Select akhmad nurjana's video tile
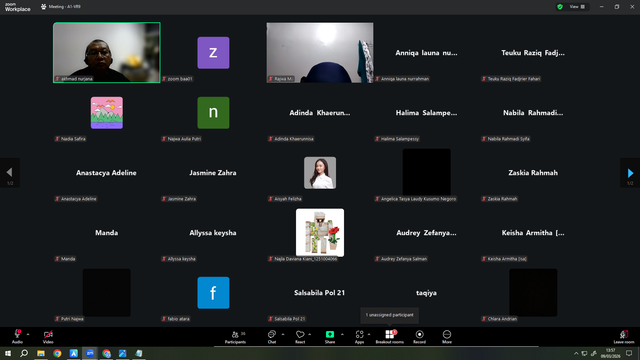Image resolution: width=640 pixels, height=360 pixels. pyautogui.click(x=107, y=53)
